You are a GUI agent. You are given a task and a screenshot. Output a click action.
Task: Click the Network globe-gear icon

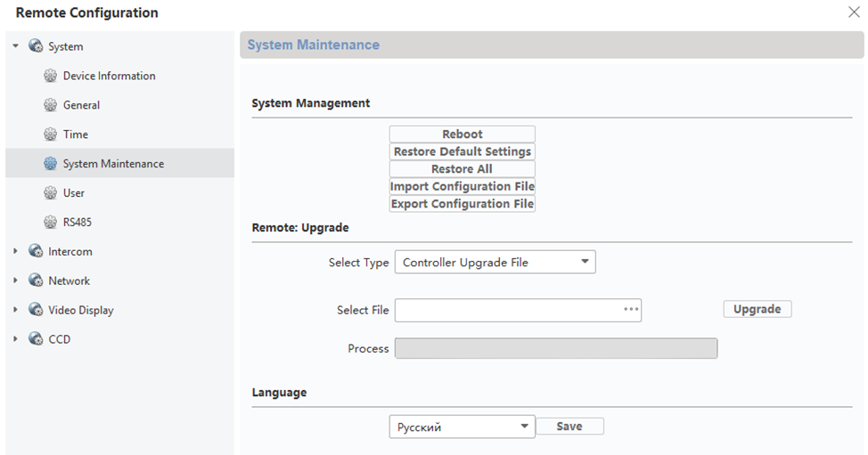[36, 281]
